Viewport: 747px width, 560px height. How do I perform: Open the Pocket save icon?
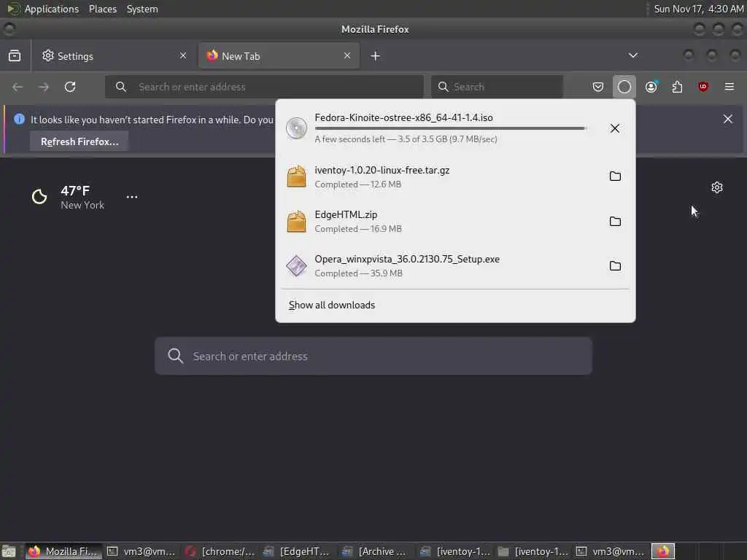pyautogui.click(x=598, y=87)
